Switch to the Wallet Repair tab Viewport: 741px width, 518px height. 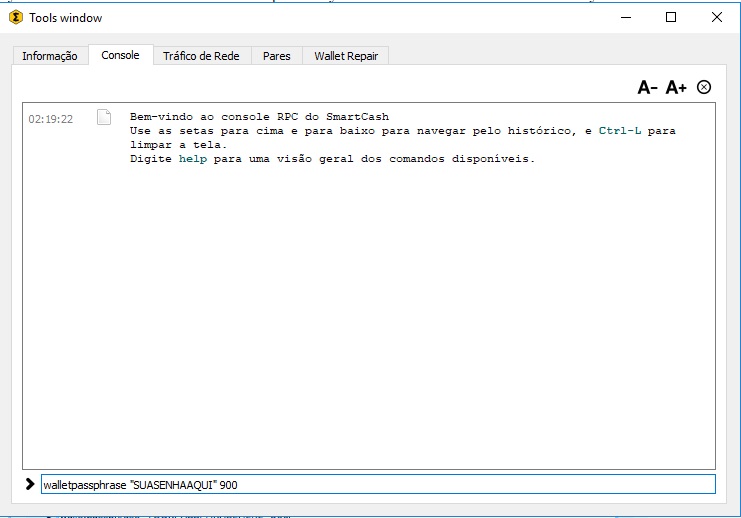coord(346,56)
